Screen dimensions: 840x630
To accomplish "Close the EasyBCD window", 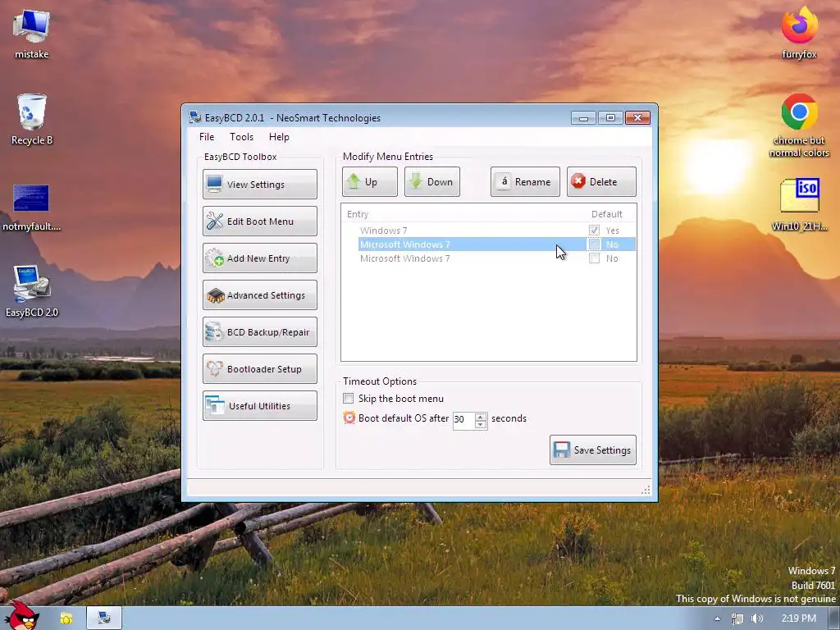I will click(x=637, y=118).
